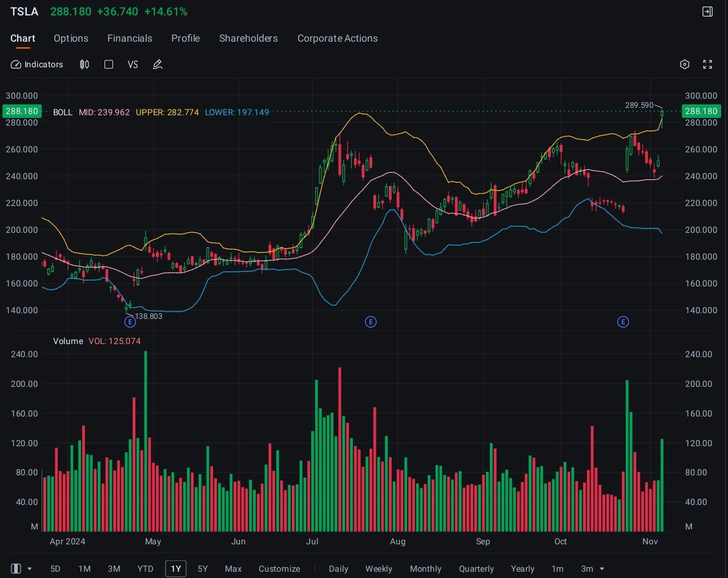Expand layout dropdown arrow
This screenshot has height=578, width=728.
point(30,569)
